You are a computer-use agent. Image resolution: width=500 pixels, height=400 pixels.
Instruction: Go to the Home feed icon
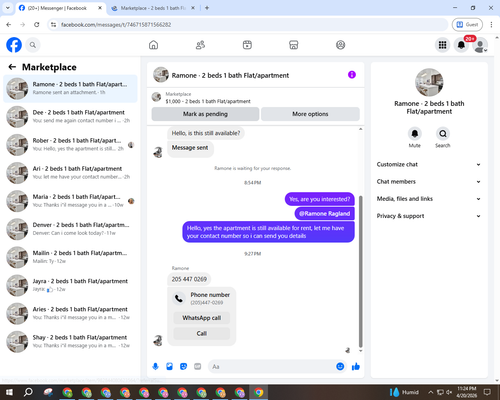(153, 45)
